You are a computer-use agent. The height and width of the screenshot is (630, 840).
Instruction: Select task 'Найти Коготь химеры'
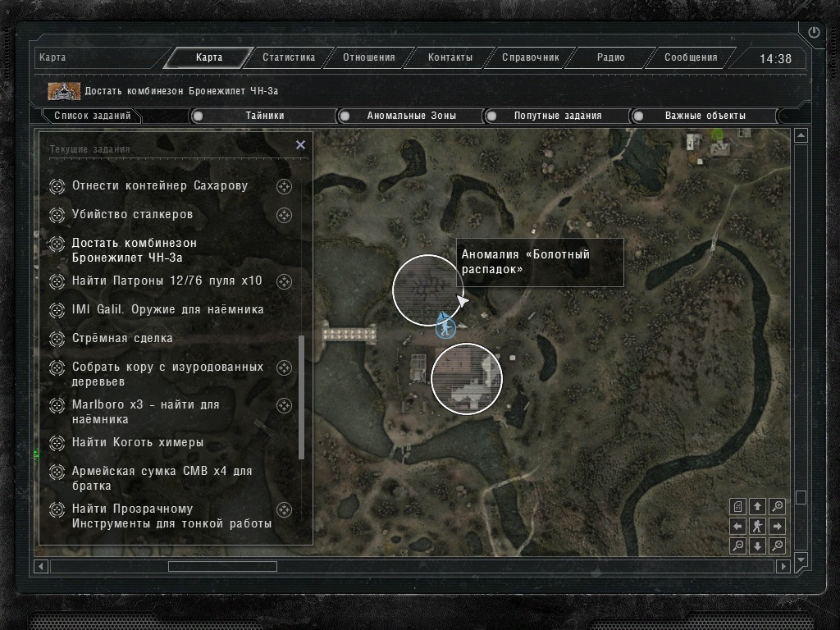(x=138, y=442)
